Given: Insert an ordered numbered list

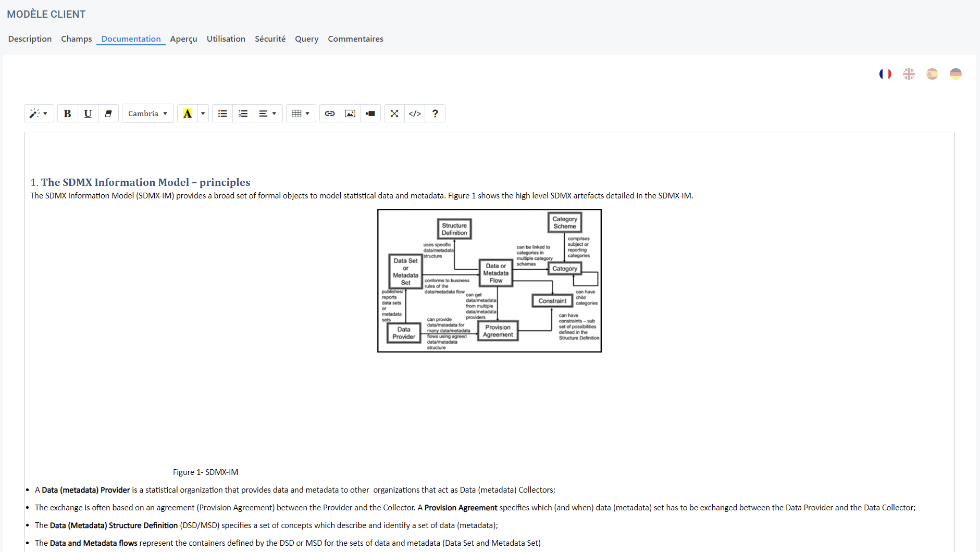Looking at the screenshot, I should 243,114.
